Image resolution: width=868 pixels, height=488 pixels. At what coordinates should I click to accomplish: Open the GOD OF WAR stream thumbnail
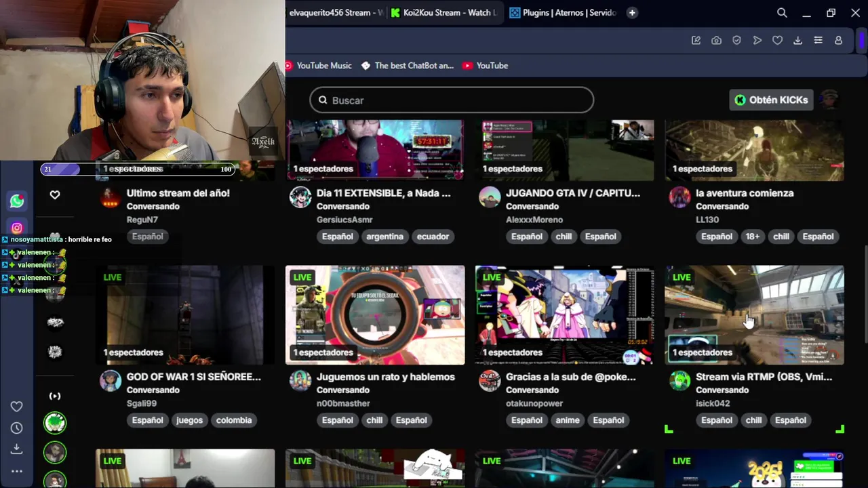click(185, 315)
